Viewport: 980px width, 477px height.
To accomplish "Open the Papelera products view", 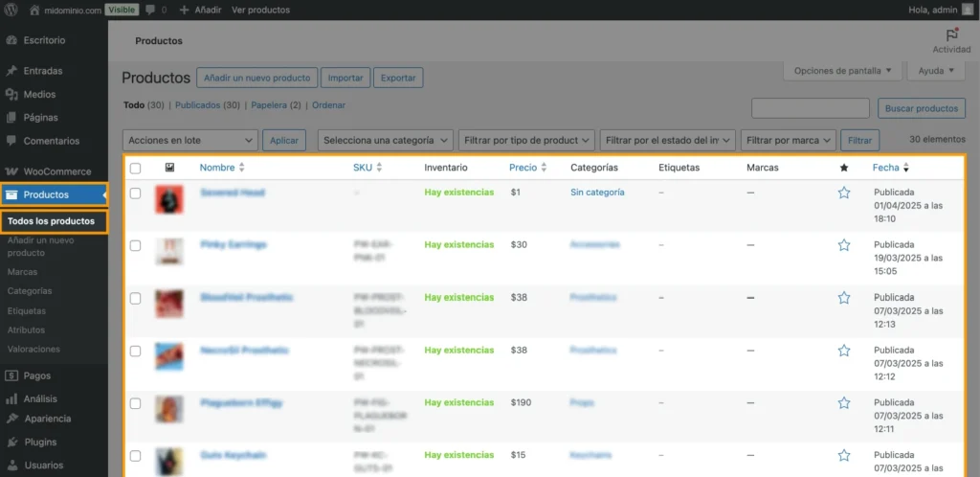I will tap(269, 105).
